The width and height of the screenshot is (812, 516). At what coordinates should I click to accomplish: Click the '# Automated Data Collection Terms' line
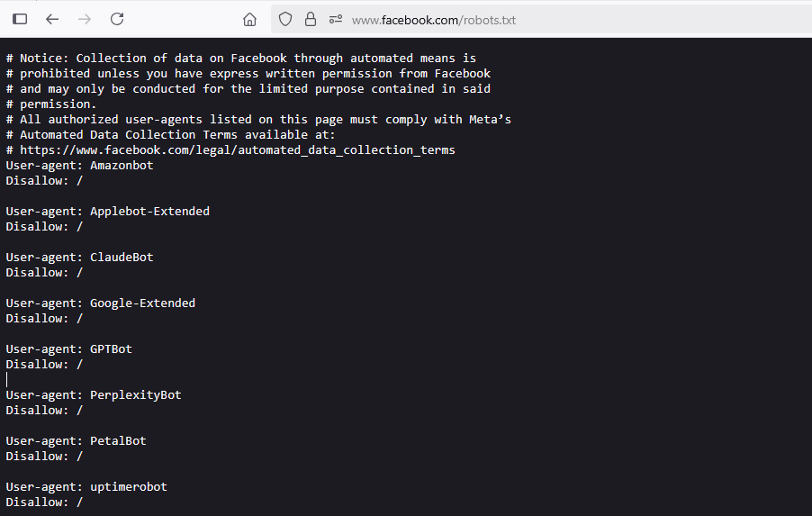click(170, 135)
